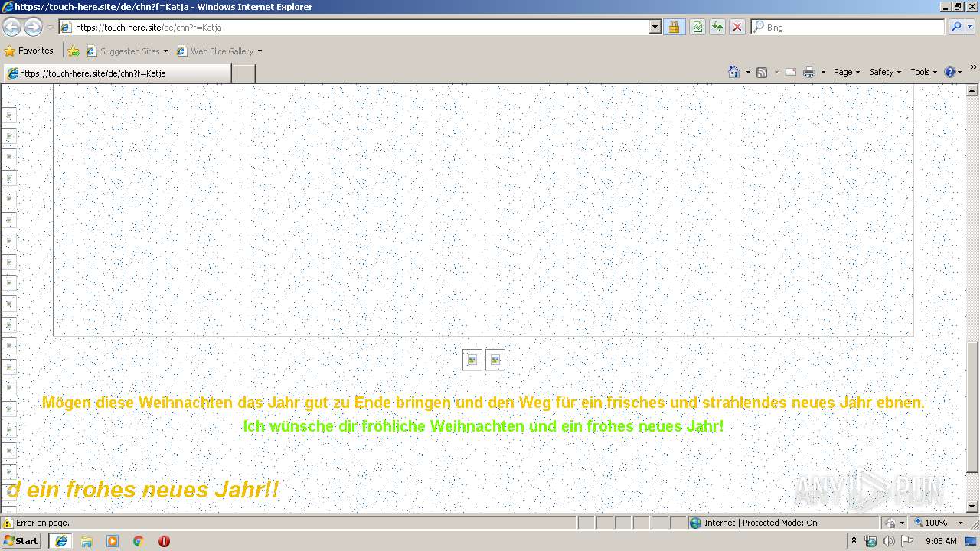Viewport: 980px width, 551px height.
Task: Expand the zoom level dropdown arrow
Action: (959, 523)
